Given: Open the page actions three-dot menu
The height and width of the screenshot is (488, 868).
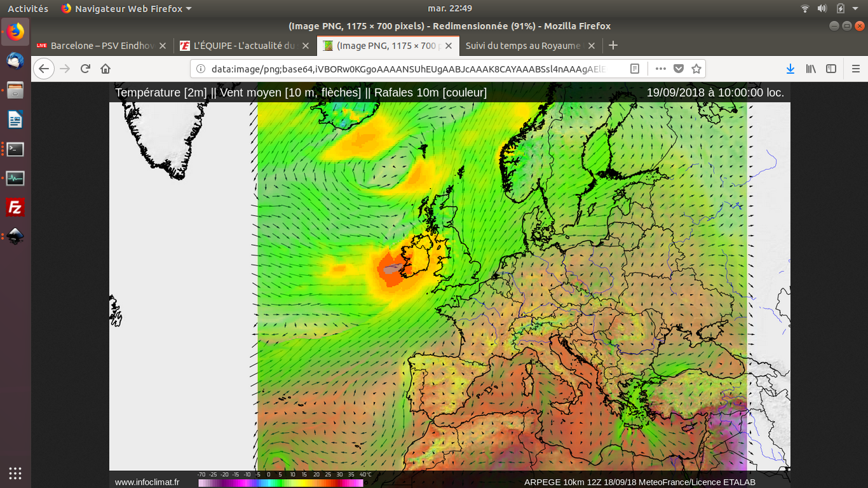Looking at the screenshot, I should [x=661, y=69].
